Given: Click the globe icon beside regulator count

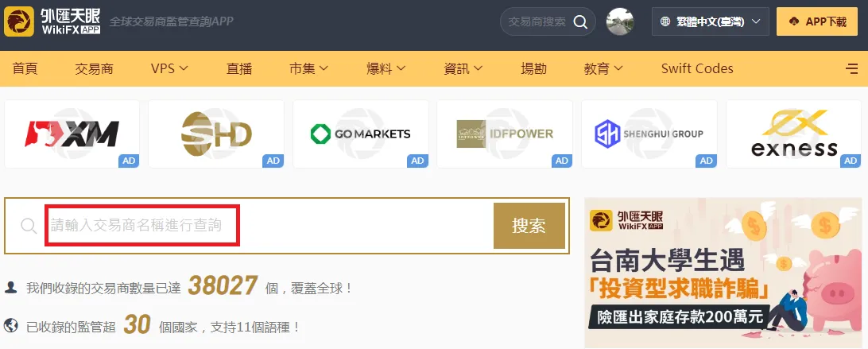Looking at the screenshot, I should (10, 324).
